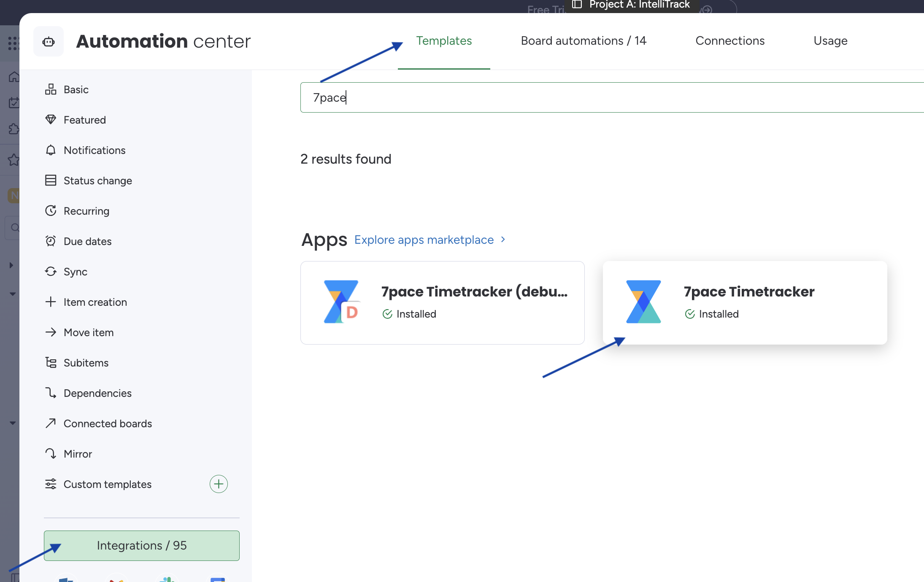Click the Mirror sidebar icon
Viewport: 924px width, 582px height.
50,453
